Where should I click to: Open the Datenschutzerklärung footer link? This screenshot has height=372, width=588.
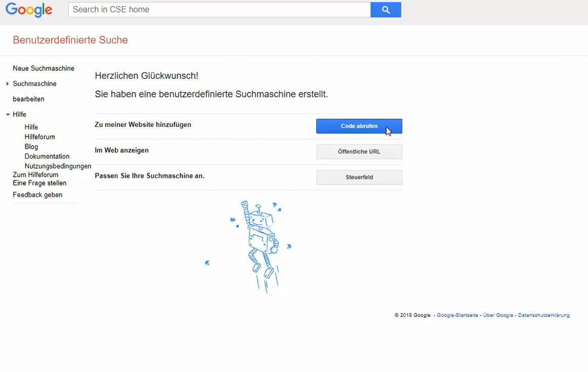[x=544, y=315]
